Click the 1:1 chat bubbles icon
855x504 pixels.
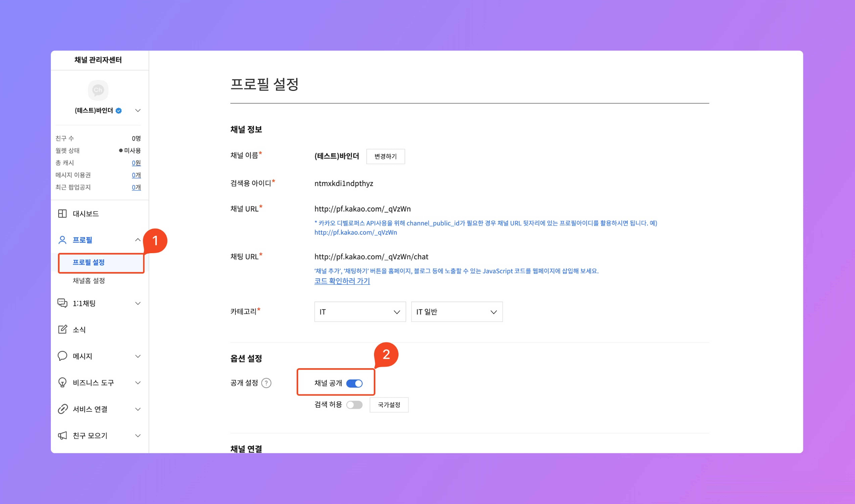(x=62, y=303)
